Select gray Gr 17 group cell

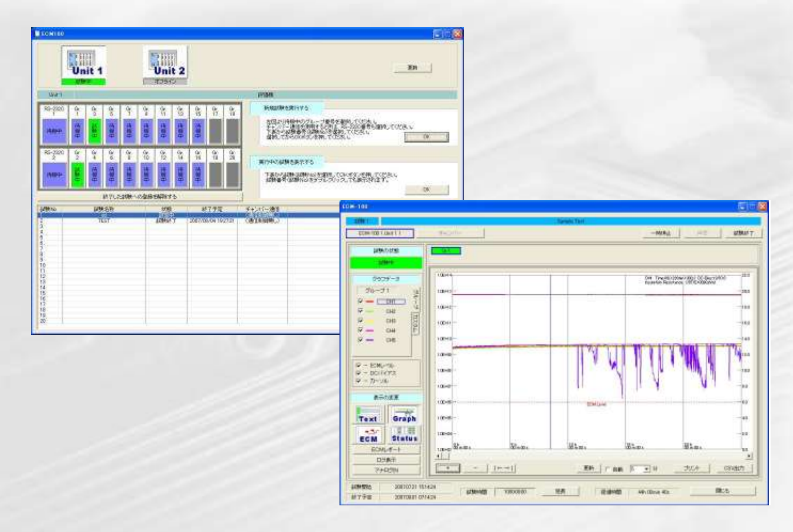pos(215,131)
